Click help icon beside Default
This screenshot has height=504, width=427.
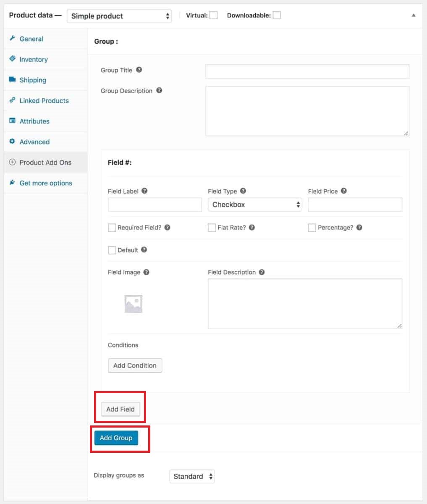(x=144, y=249)
